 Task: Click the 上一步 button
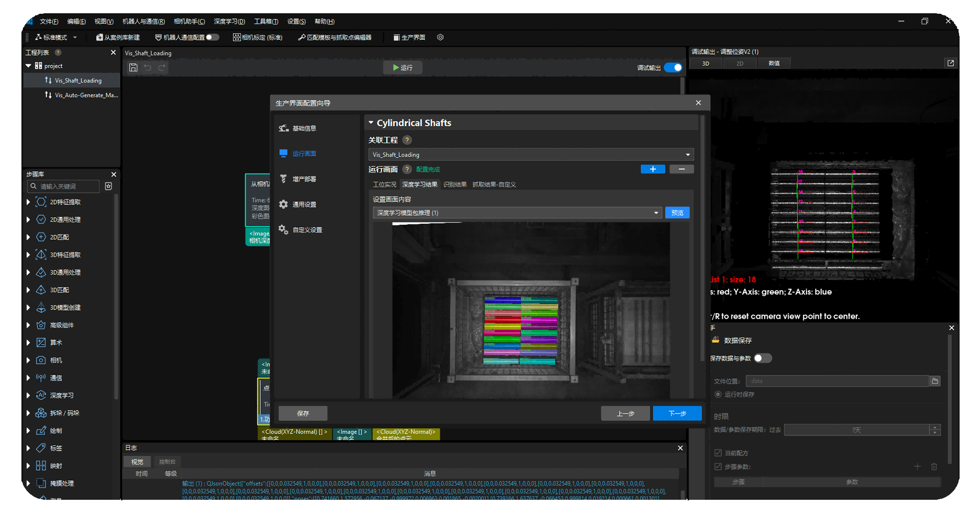(x=625, y=413)
